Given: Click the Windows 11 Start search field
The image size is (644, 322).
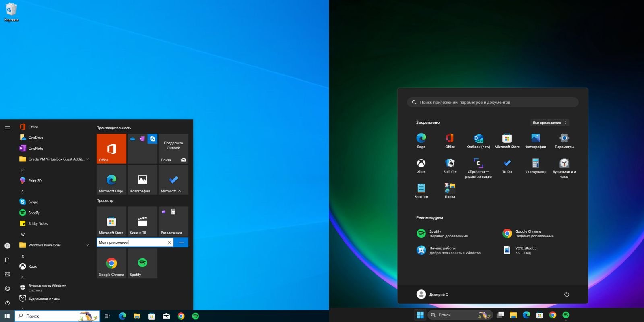Looking at the screenshot, I should pos(493,102).
